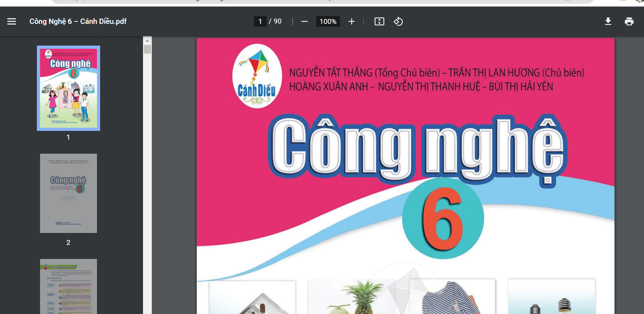Open page 1 thumbnail
Screen dimensions: 644x314
(x=69, y=88)
